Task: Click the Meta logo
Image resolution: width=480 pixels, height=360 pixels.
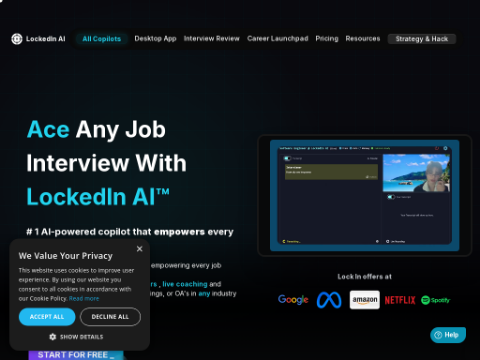Action: 329,300
